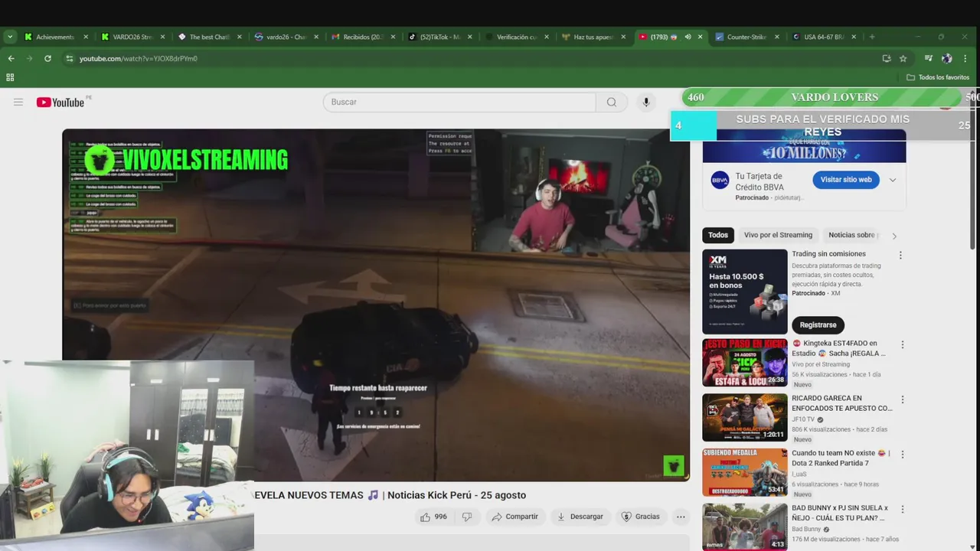Image resolution: width=980 pixels, height=551 pixels.
Task: Click the Descargar download button
Action: (x=580, y=517)
